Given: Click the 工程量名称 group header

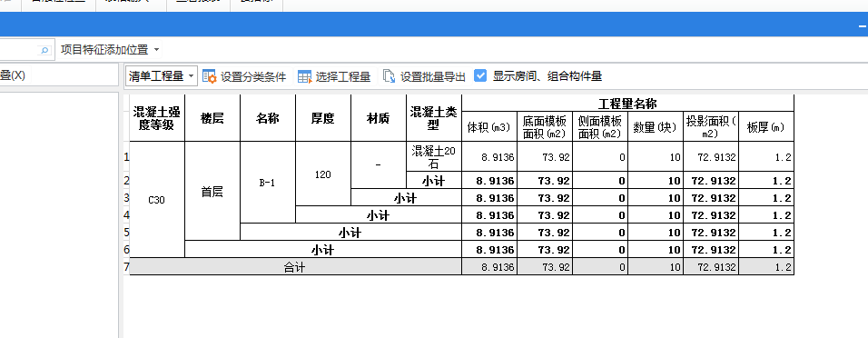Looking at the screenshot, I should tap(627, 103).
